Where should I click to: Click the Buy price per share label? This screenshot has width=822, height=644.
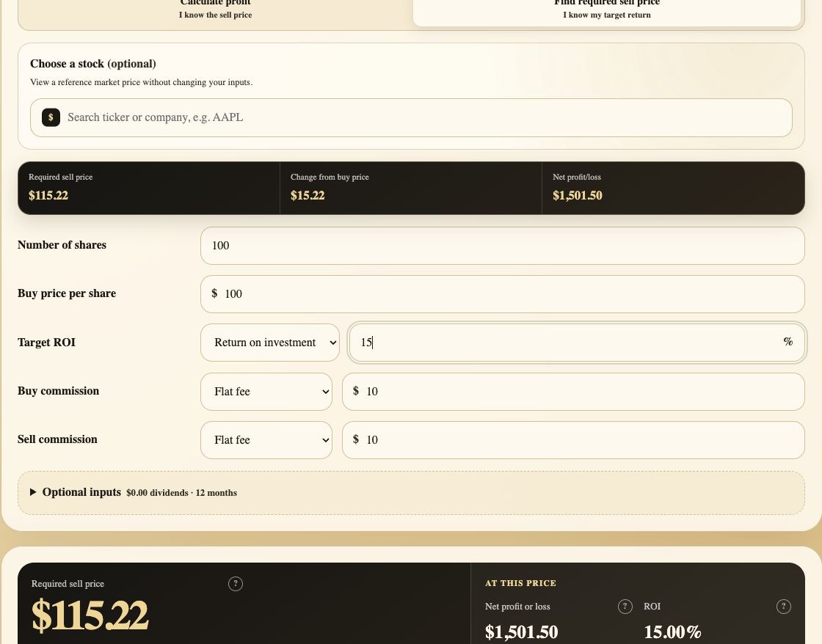pyautogui.click(x=67, y=293)
